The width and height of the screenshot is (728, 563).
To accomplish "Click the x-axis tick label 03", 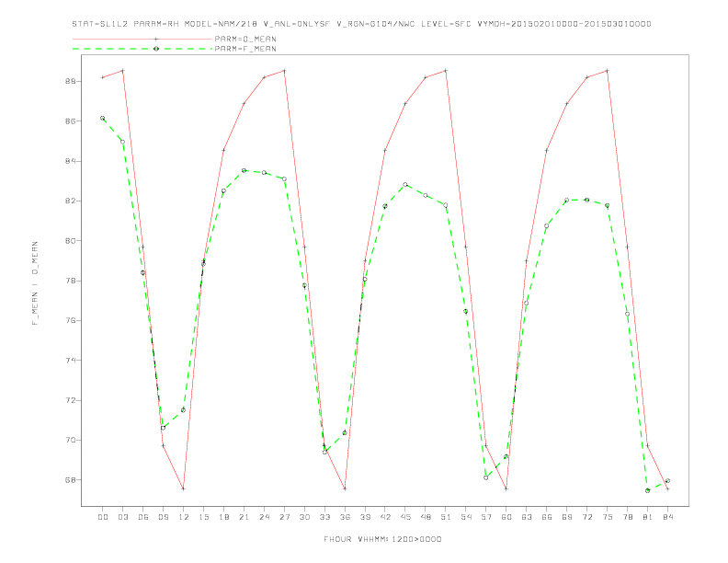I will (x=122, y=517).
